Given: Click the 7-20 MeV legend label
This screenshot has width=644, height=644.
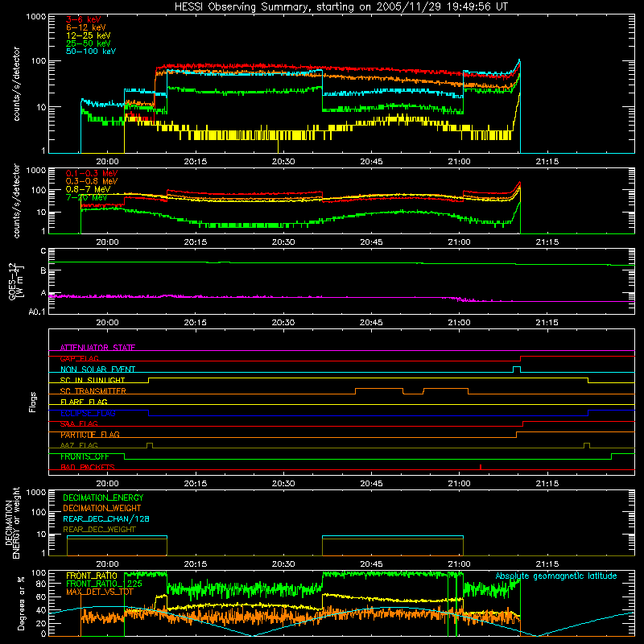Looking at the screenshot, I should [x=87, y=197].
